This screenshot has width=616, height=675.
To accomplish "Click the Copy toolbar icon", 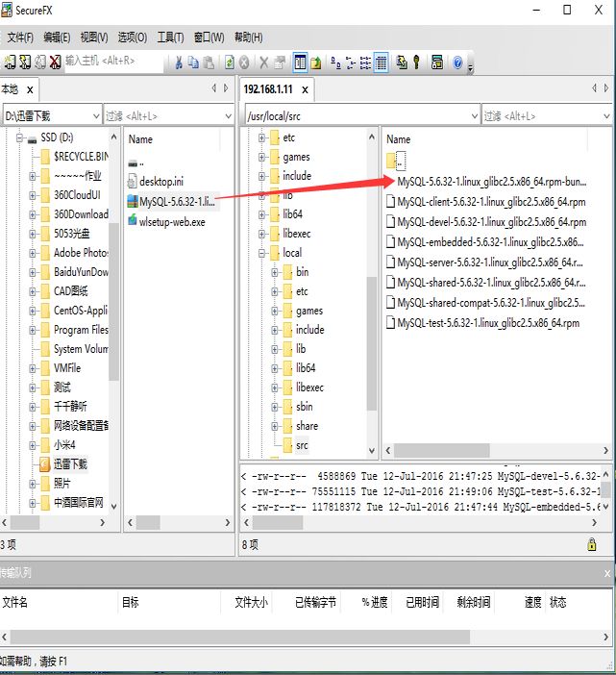I will pos(193,62).
